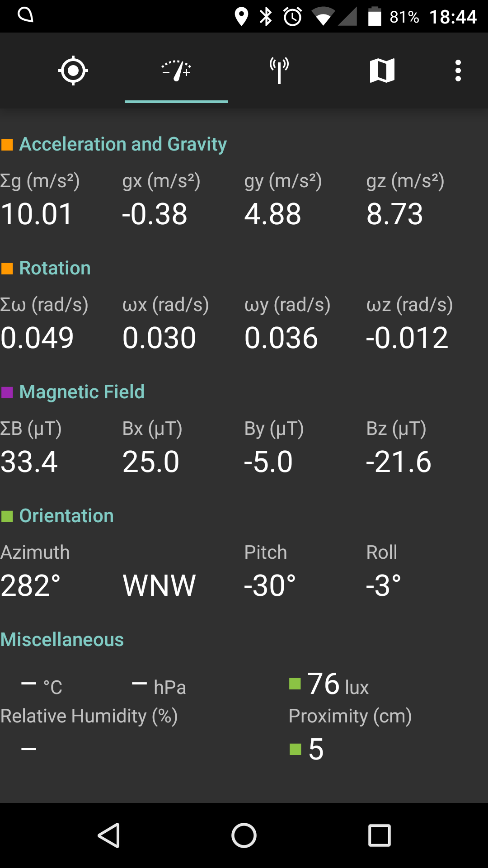Tap the Azimuth 282° value

(x=31, y=585)
